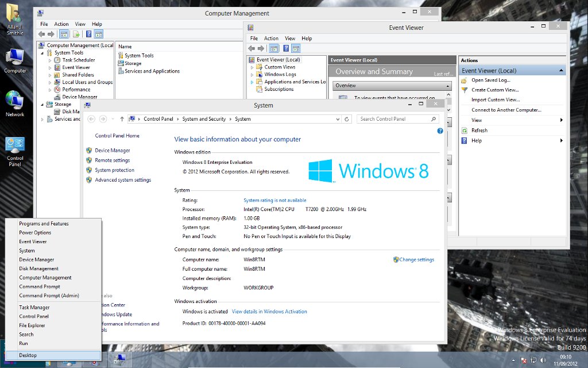Viewport: 588px width, 368px height.
Task: Expand Local Users and Groups node
Action: (x=50, y=82)
